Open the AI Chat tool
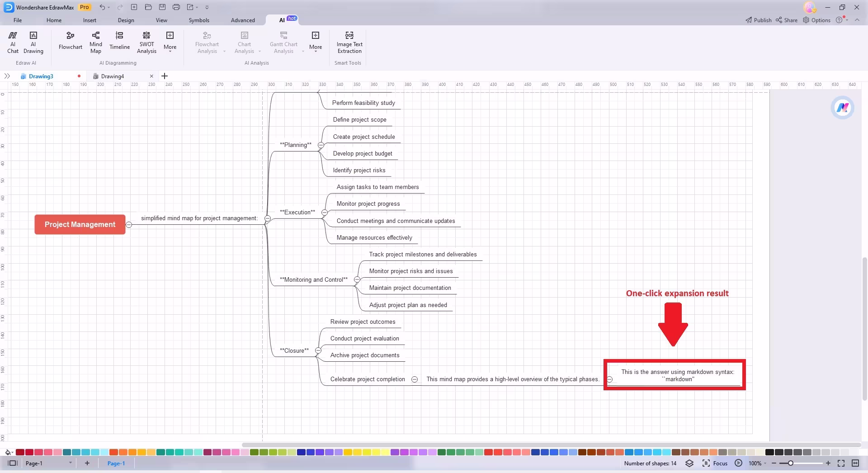Image resolution: width=868 pixels, height=473 pixels. tap(13, 42)
